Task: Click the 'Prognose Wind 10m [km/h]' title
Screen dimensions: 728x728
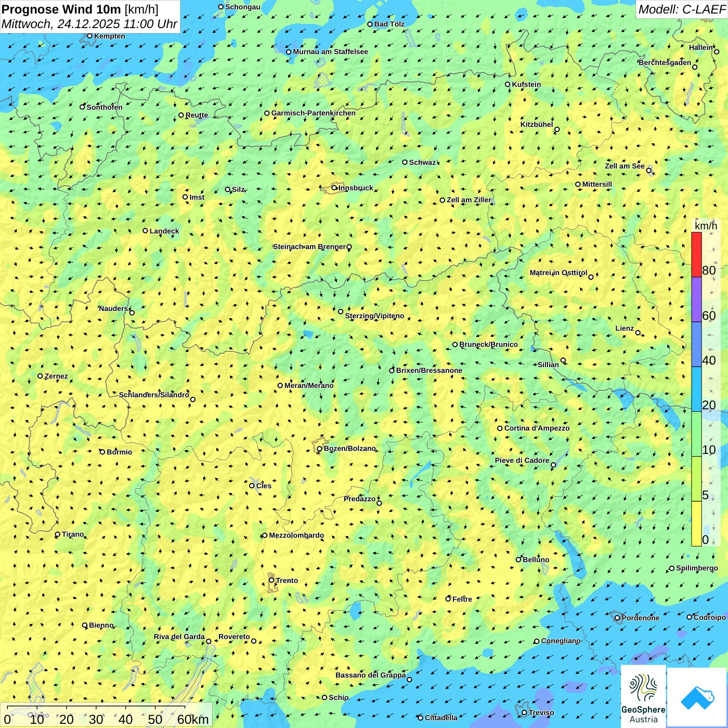Action: pos(80,9)
